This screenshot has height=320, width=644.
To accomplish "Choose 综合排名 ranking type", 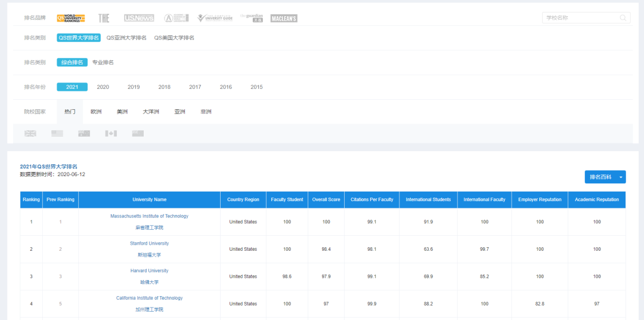I will coord(72,63).
